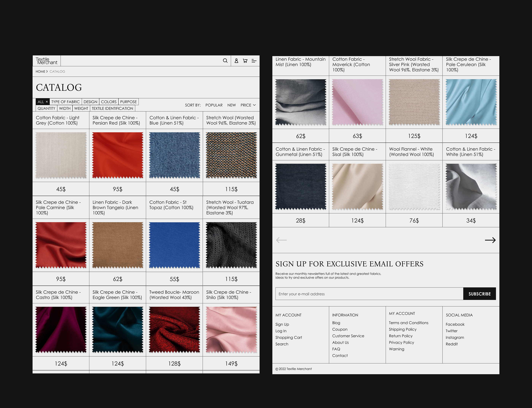The height and width of the screenshot is (408, 532).
Task: Select the Persian Red silk swatch
Action: coord(118,155)
